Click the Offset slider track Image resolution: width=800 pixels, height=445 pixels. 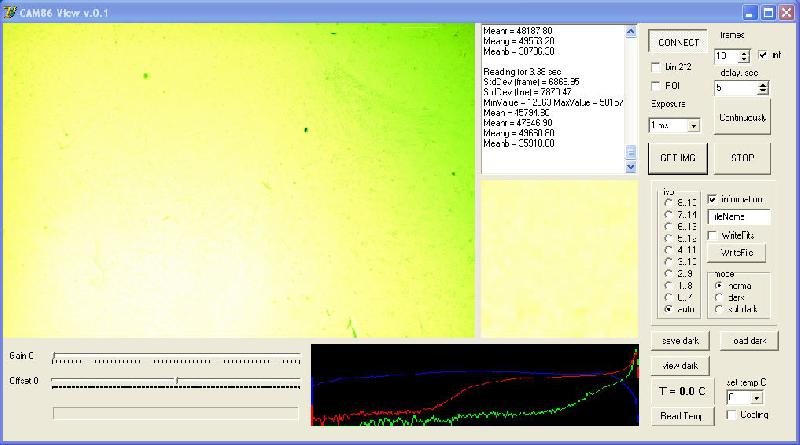pyautogui.click(x=176, y=380)
